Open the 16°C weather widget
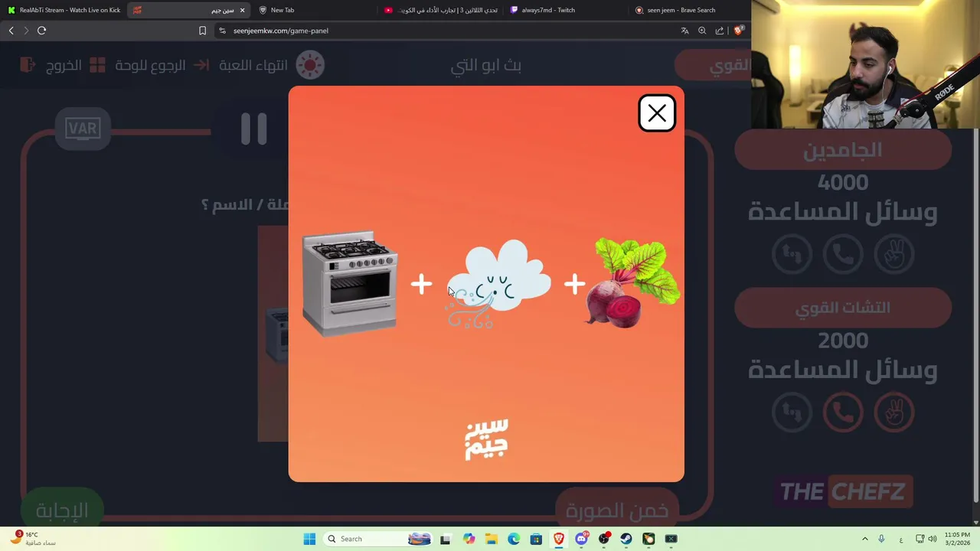The width and height of the screenshot is (980, 551). pos(32,539)
